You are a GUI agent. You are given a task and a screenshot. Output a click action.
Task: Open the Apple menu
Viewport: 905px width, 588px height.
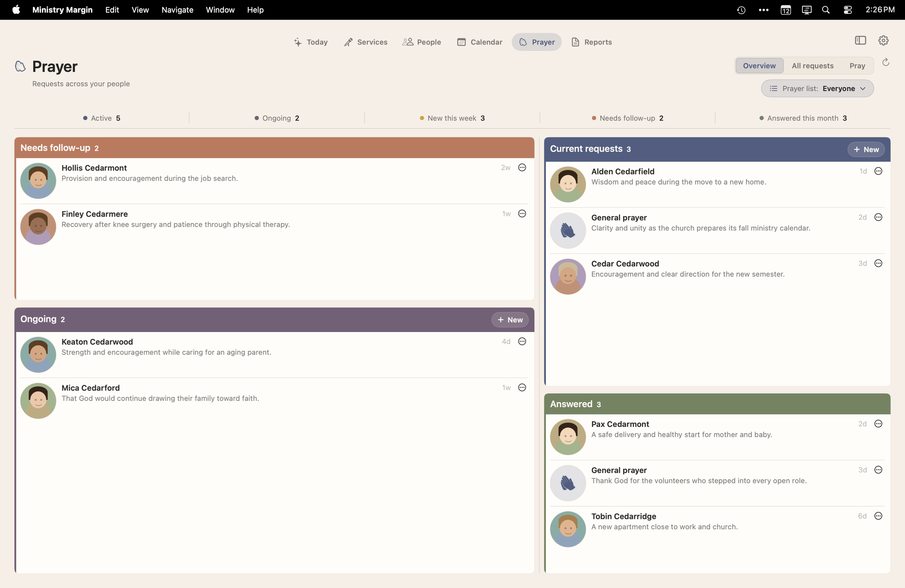pos(16,10)
